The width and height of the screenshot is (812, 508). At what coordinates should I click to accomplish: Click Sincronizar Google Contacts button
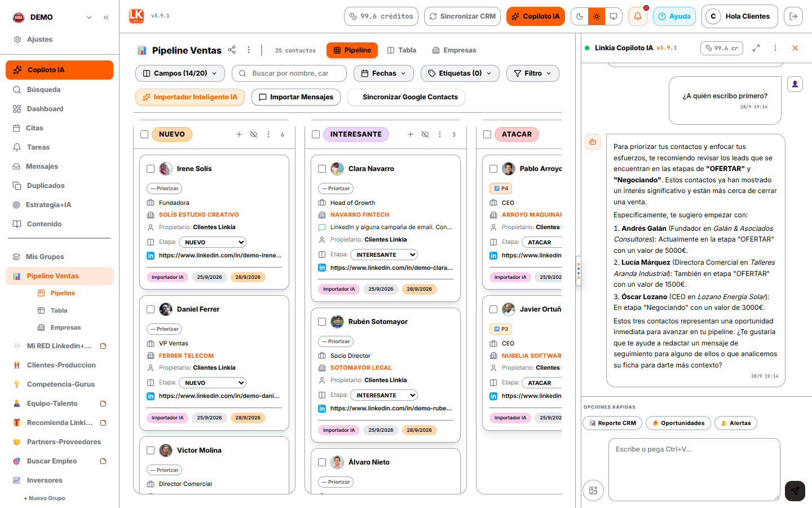(x=406, y=97)
